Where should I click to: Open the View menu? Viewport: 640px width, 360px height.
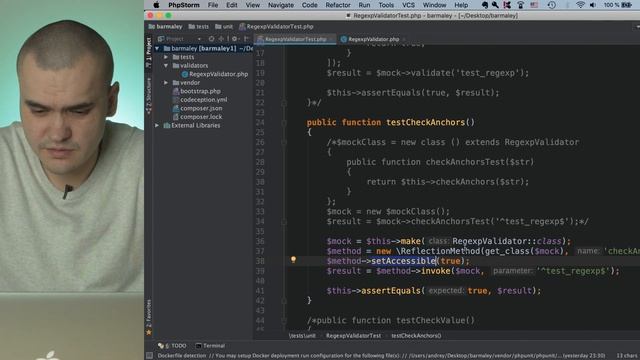pyautogui.click(x=252, y=5)
